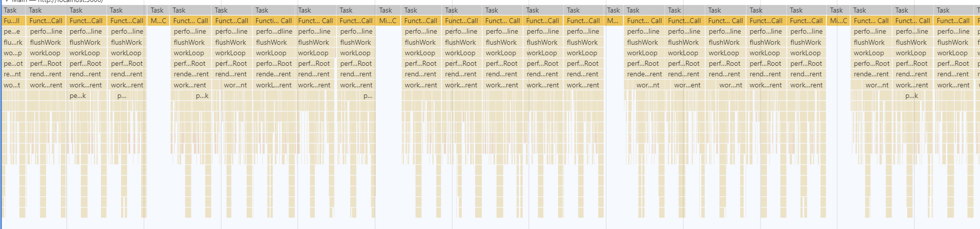This screenshot has height=229, width=980.
Task: Click the "pe...k" flame entry
Action: [x=78, y=95]
